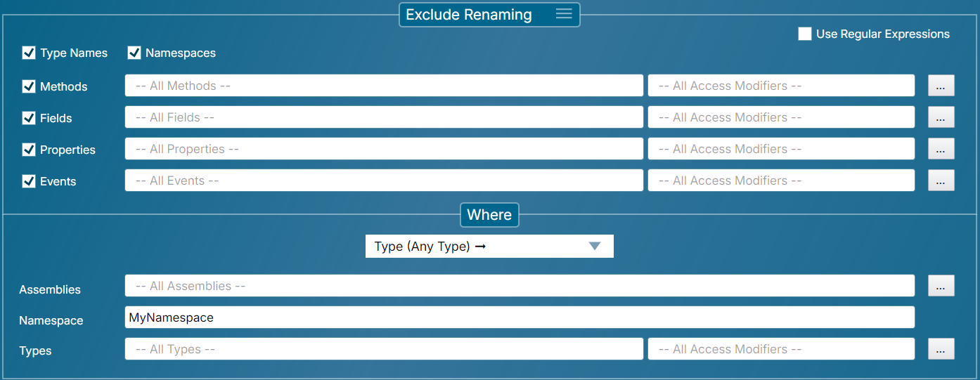
Task: Enable the Use Regular Expressions checkbox
Action: (805, 34)
